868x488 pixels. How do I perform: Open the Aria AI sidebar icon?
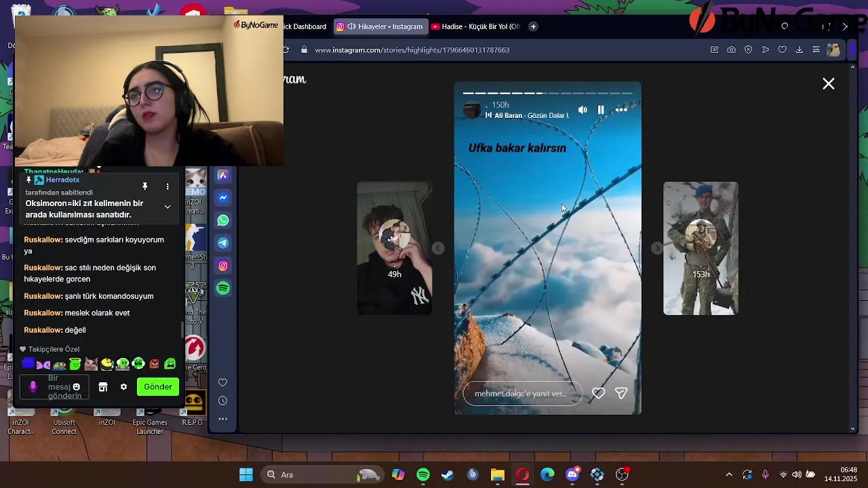[x=222, y=176]
